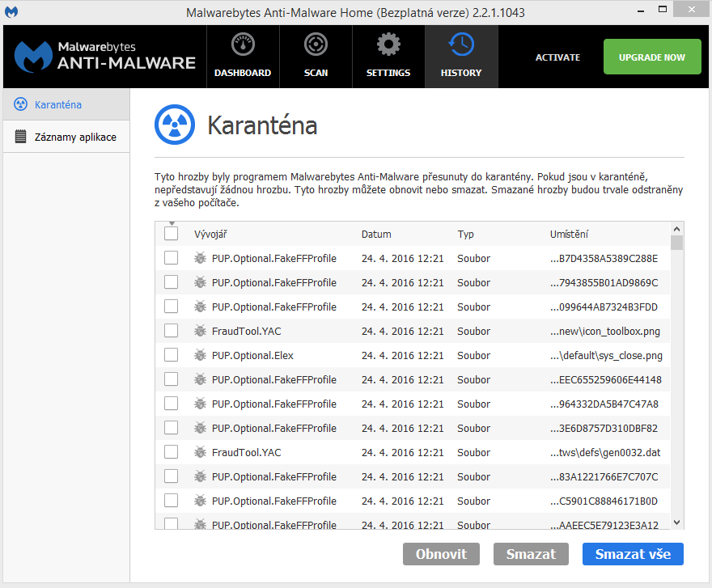Image resolution: width=712 pixels, height=588 pixels.
Task: Toggle the select-all checkbox in table header
Action: (x=172, y=234)
